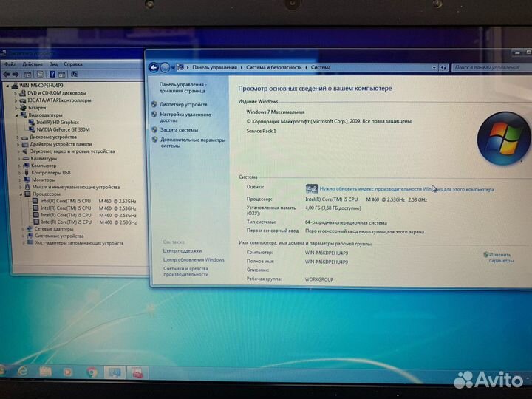Click the Control Panel search field
The height and width of the screenshot is (399, 532).
click(x=491, y=67)
